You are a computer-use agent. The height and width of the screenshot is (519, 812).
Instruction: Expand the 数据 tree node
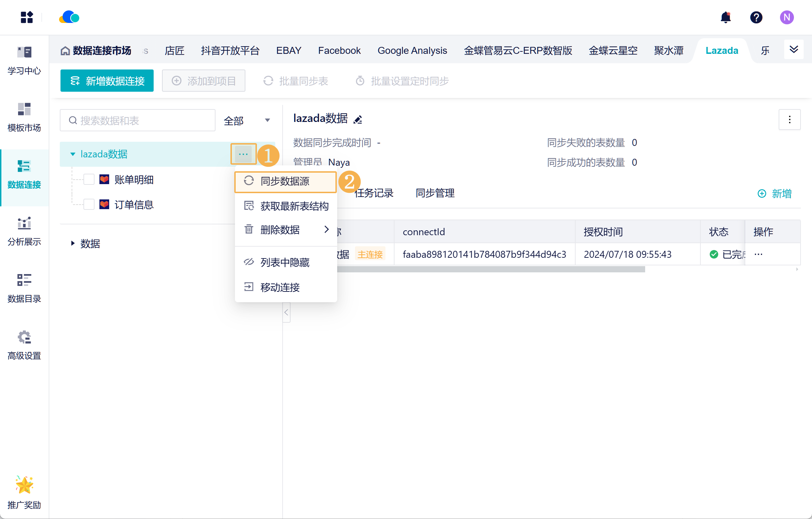click(73, 244)
